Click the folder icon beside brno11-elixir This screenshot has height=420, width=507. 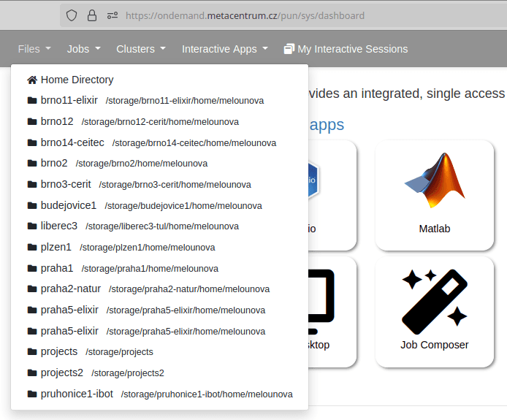click(32, 100)
